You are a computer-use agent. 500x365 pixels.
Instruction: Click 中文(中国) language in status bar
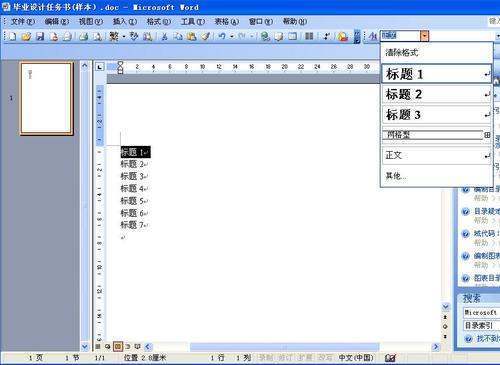(x=356, y=358)
